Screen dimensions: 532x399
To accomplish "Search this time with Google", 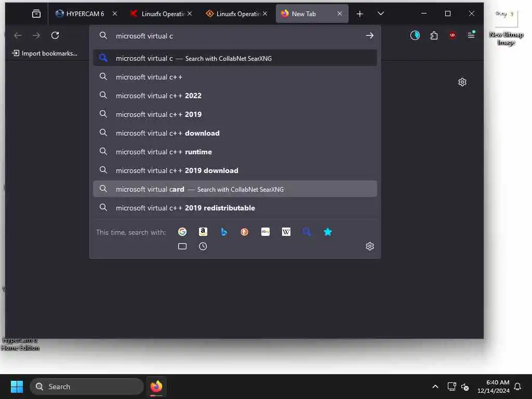I will click(x=182, y=232).
